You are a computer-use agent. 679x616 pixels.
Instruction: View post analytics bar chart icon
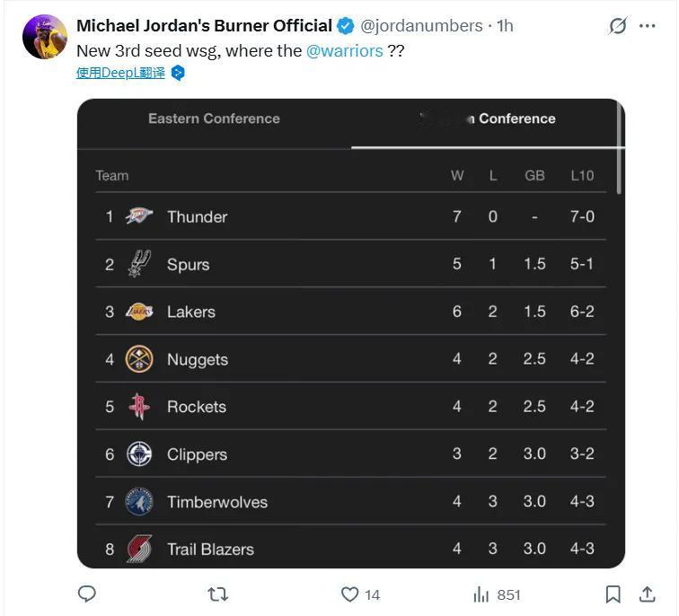pyautogui.click(x=481, y=594)
